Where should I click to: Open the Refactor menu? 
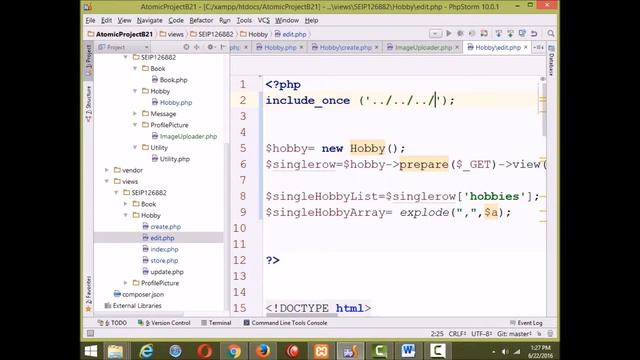coord(201,20)
